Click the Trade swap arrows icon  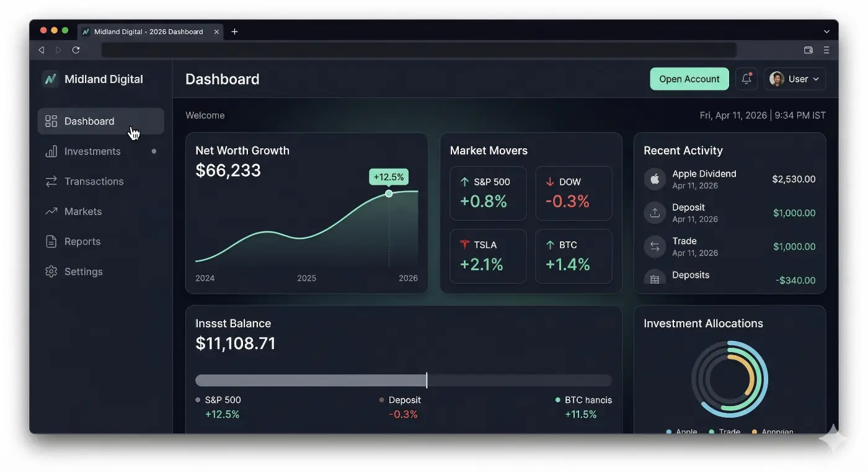click(654, 246)
